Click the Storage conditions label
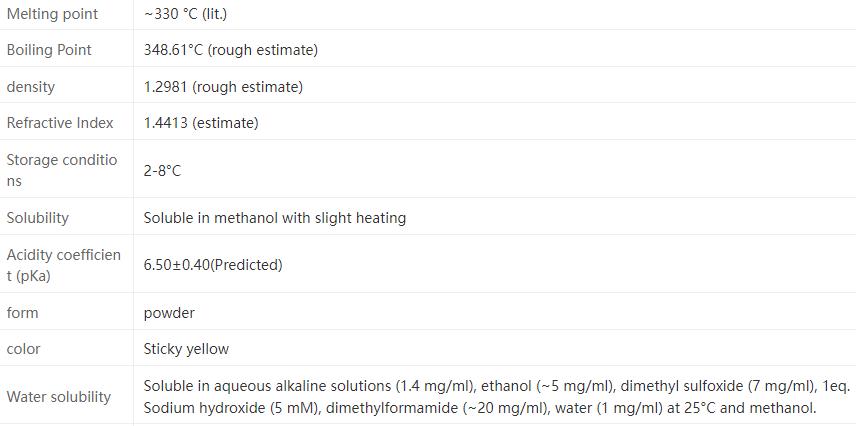The width and height of the screenshot is (856, 426). 61,170
